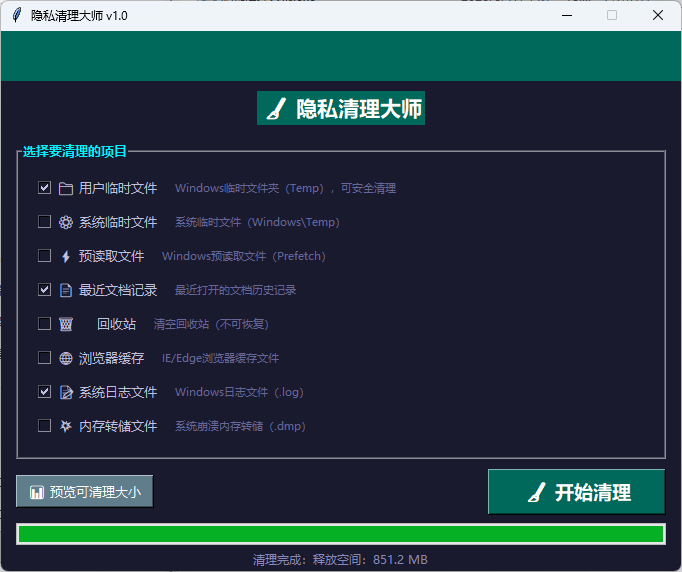The height and width of the screenshot is (572, 682).
Task: Click the trash bin icon beside 回收站
Action: pyautogui.click(x=66, y=324)
